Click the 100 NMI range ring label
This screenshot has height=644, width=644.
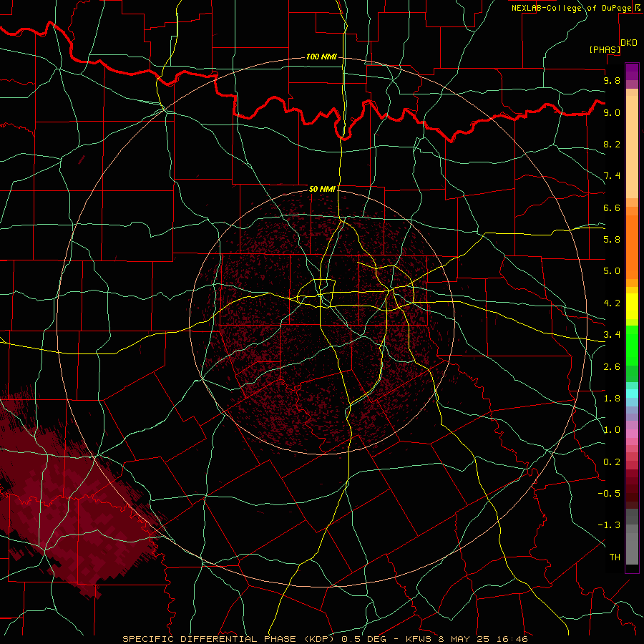point(321,57)
